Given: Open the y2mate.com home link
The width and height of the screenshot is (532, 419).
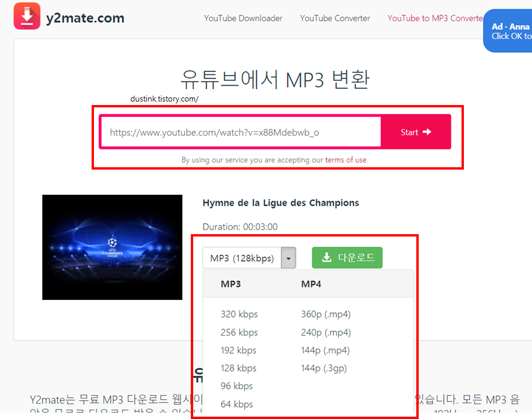Looking at the screenshot, I should (85, 18).
